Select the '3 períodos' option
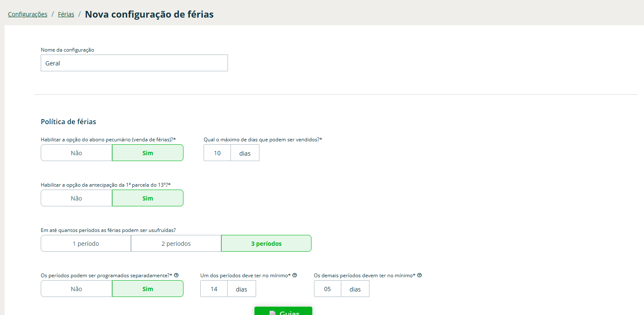 click(x=266, y=244)
